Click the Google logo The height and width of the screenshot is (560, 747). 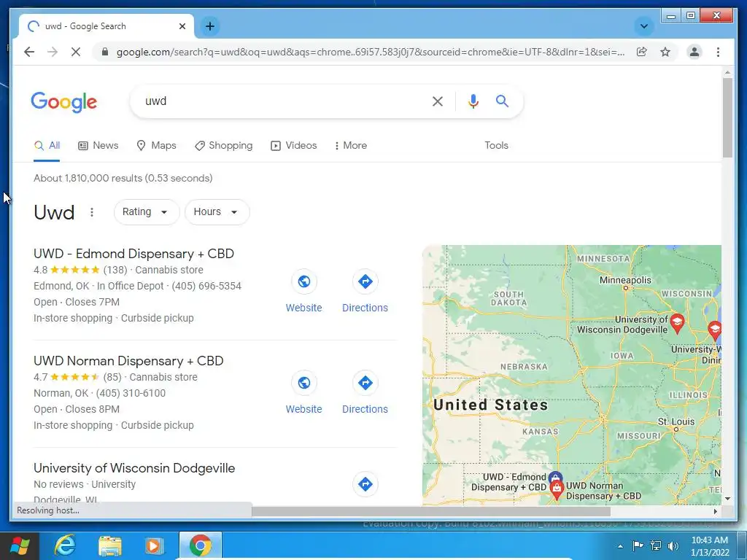pos(64,102)
